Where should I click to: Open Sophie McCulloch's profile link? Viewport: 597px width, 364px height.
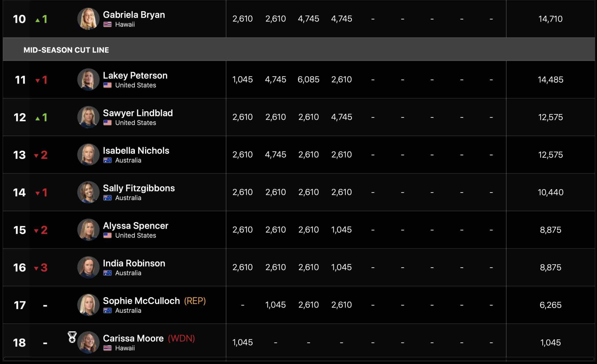click(141, 301)
